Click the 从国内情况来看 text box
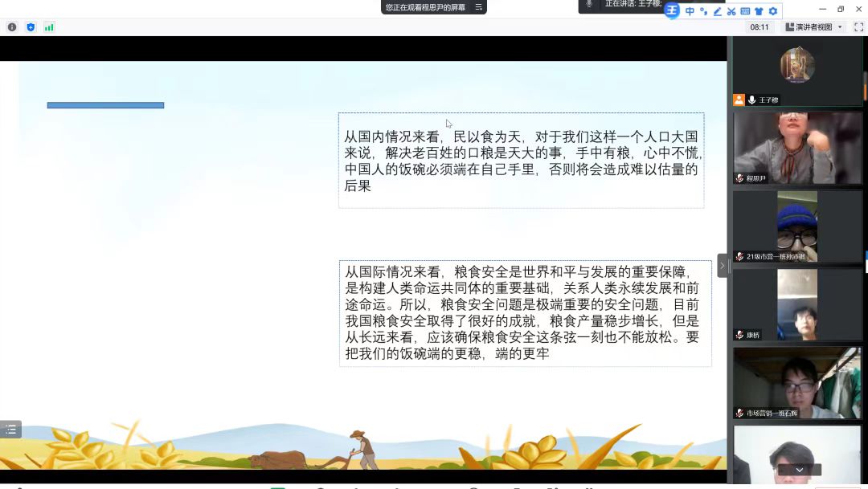Image resolution: width=868 pixels, height=489 pixels. (x=521, y=161)
